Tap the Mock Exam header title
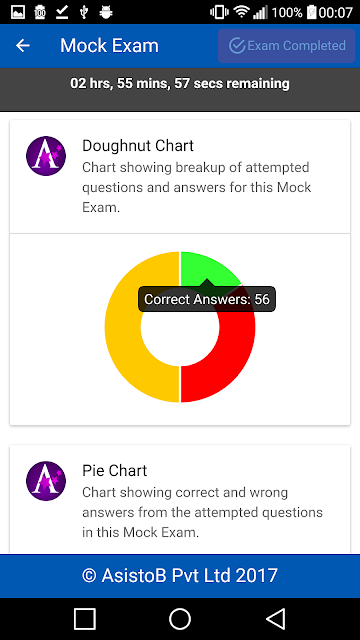The image size is (360, 640). 109,46
